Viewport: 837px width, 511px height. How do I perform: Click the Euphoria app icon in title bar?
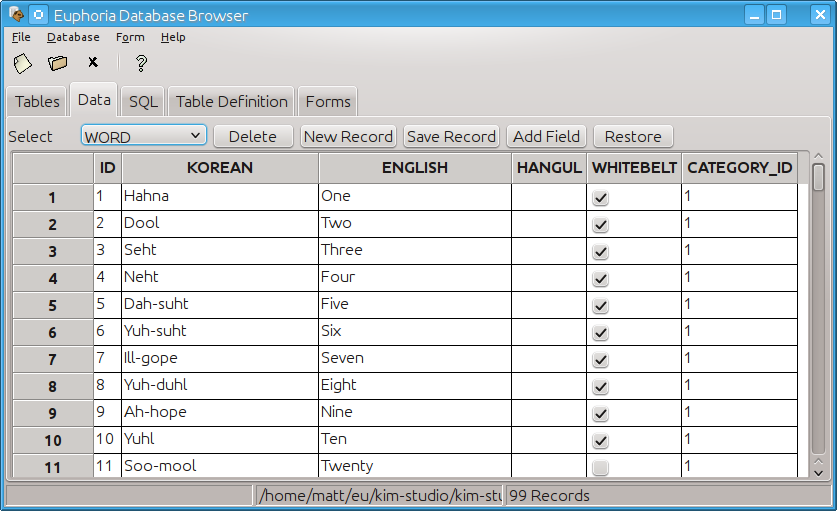[15, 15]
